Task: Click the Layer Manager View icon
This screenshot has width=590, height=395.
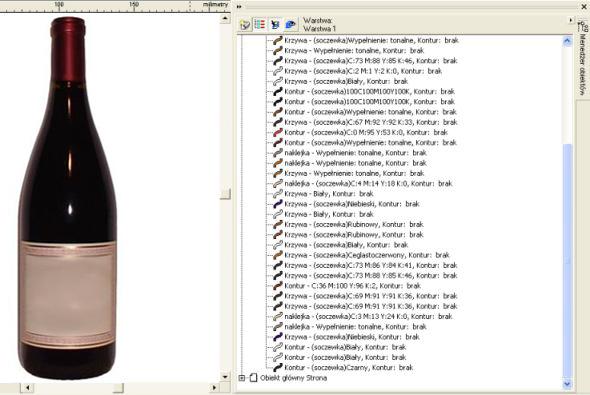Action: click(290, 24)
